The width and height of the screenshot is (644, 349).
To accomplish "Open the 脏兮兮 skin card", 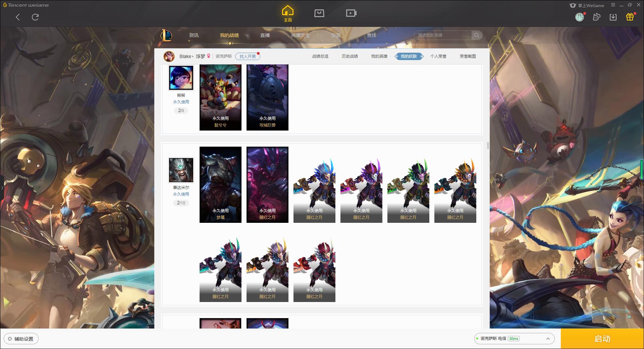I will [x=220, y=97].
